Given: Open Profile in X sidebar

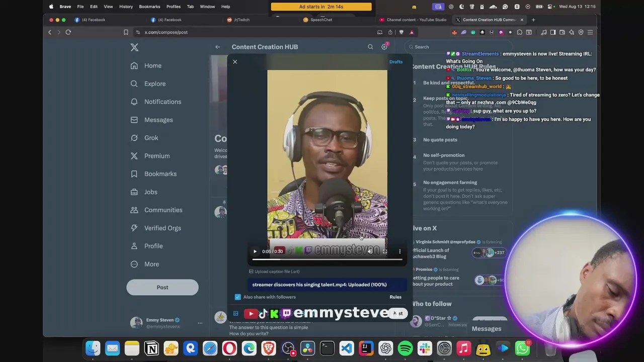Looking at the screenshot, I should [146, 246].
